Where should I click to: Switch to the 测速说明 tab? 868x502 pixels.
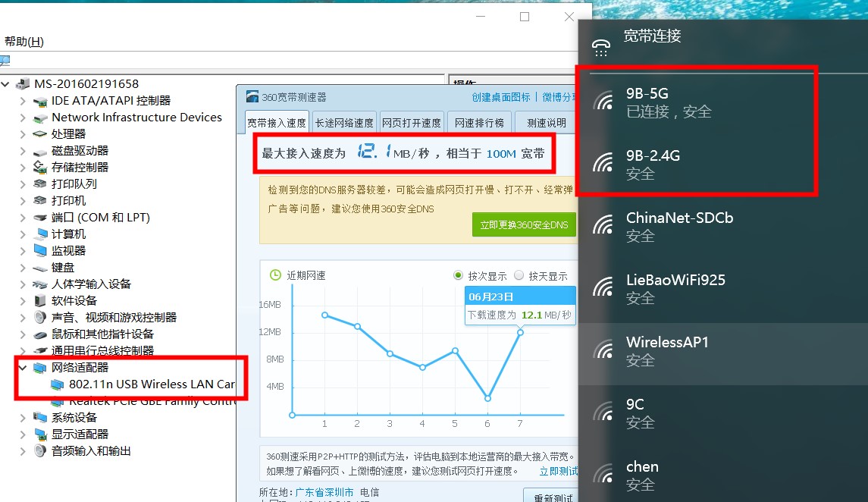tap(547, 123)
